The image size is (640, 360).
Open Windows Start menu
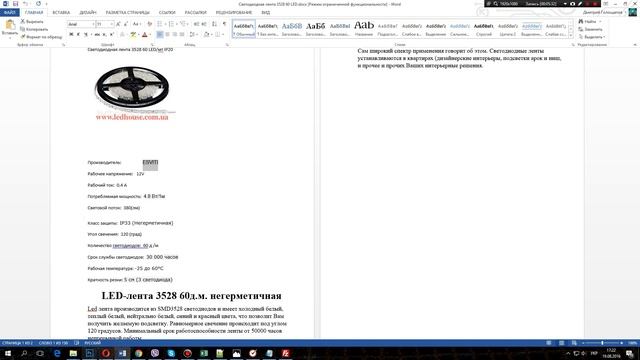click(x=7, y=353)
